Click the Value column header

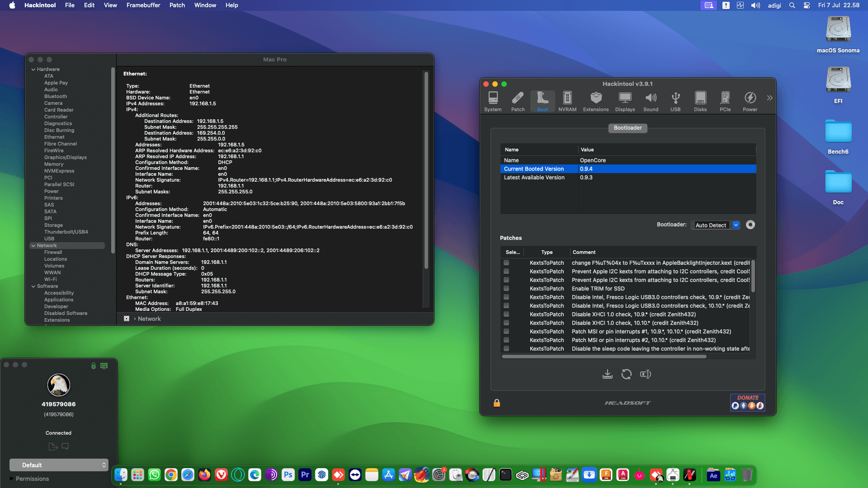[587, 150]
